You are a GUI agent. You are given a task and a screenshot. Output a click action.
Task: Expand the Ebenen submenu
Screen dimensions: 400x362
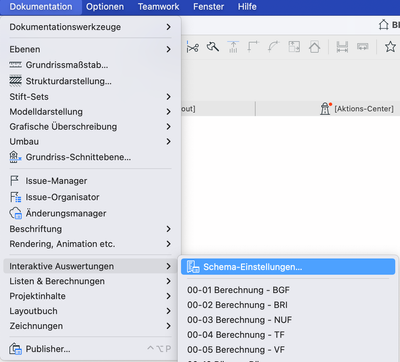[x=90, y=49]
